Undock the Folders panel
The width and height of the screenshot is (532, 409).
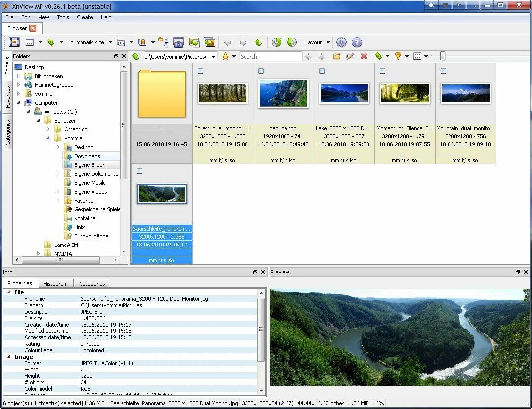[116, 56]
